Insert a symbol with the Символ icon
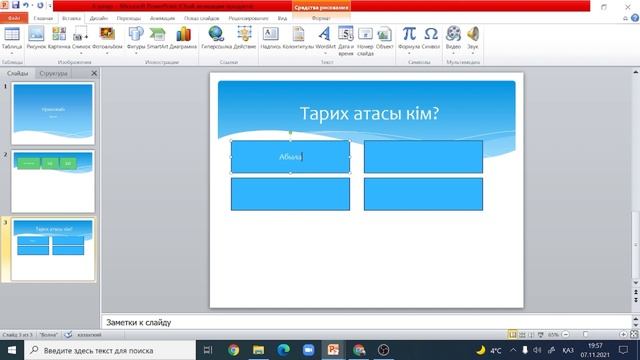The width and height of the screenshot is (640, 360). 431,34
